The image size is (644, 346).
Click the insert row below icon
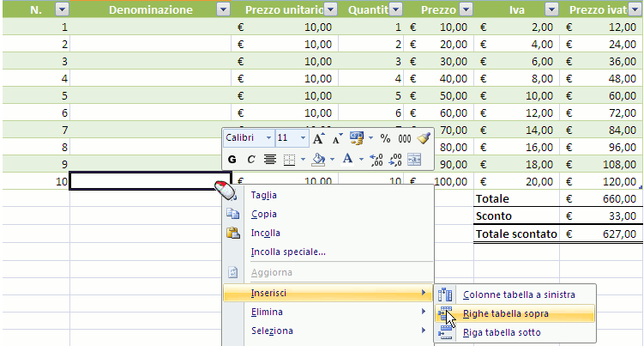tap(445, 332)
